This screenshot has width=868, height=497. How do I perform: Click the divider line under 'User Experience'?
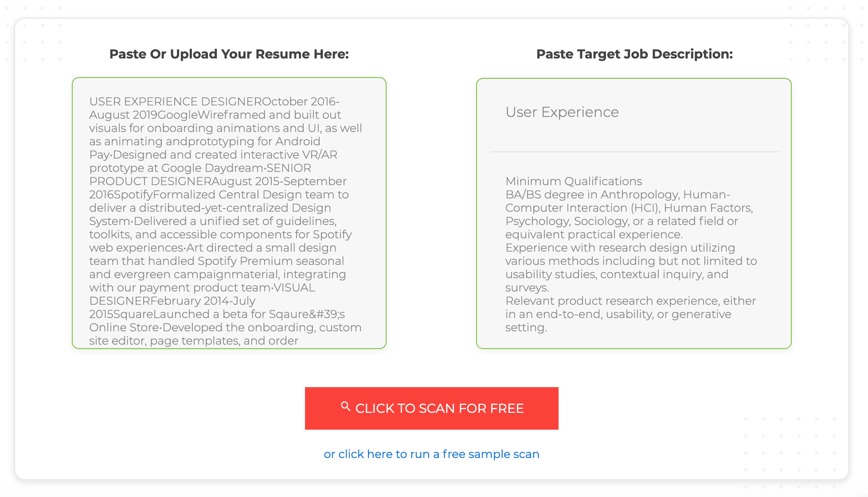point(634,152)
